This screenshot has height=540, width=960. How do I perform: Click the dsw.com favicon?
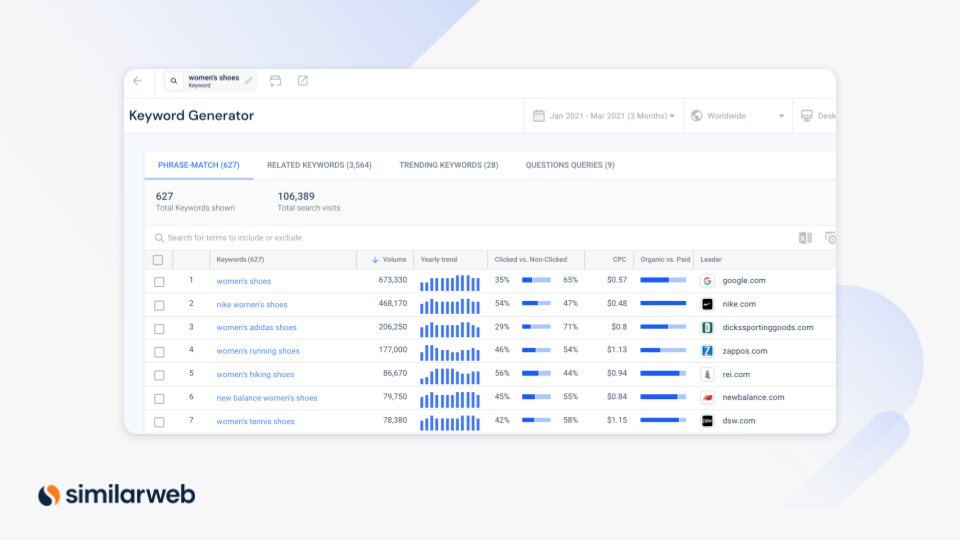[x=707, y=421]
